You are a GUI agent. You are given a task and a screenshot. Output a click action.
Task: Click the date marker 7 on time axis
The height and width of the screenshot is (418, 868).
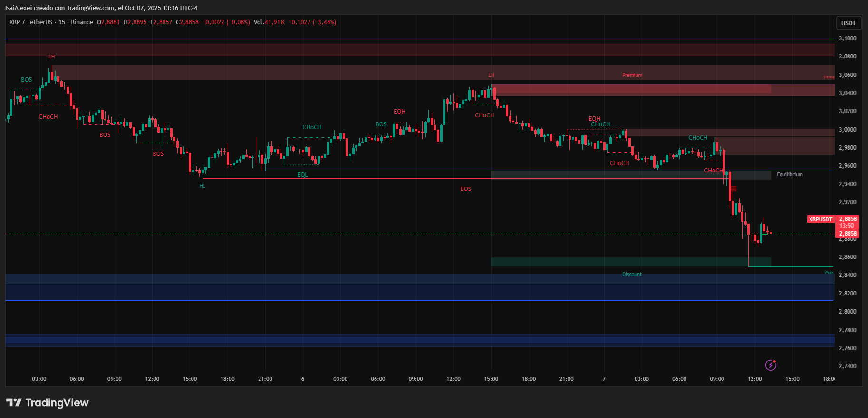tap(604, 379)
